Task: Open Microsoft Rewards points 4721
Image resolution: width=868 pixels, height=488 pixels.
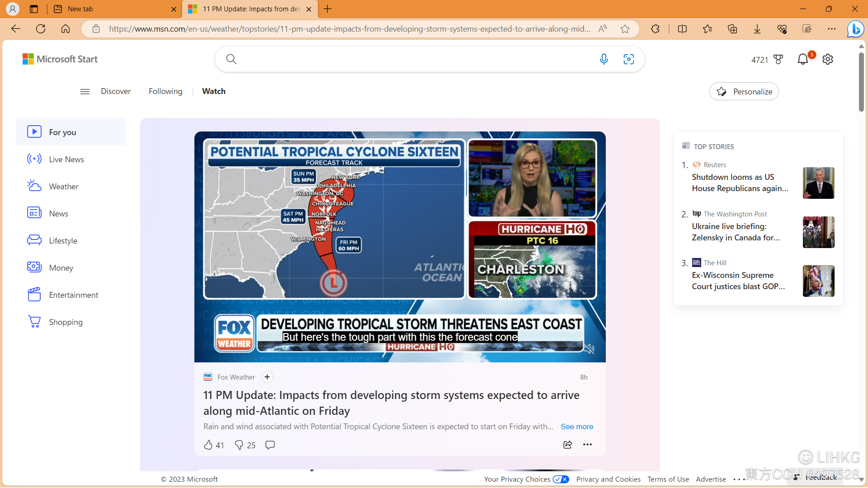Action: pyautogui.click(x=767, y=60)
